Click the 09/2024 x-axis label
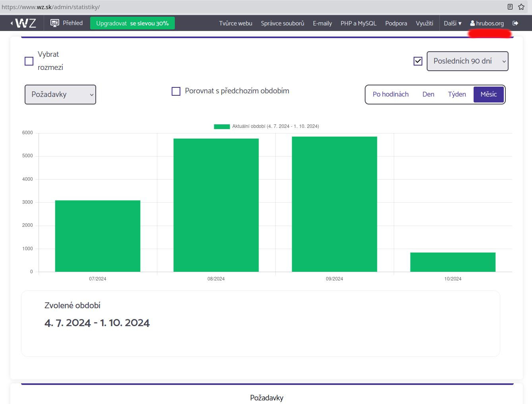Image resolution: width=532 pixels, height=404 pixels. pyautogui.click(x=335, y=279)
